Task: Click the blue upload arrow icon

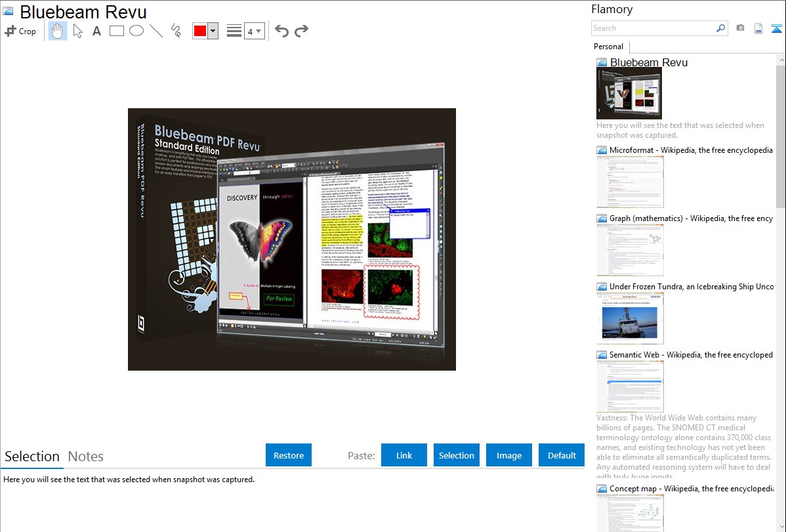Action: (776, 29)
